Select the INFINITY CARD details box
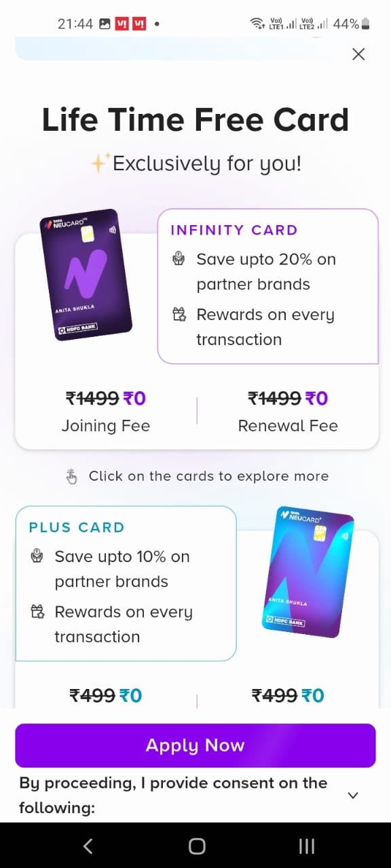 point(268,286)
